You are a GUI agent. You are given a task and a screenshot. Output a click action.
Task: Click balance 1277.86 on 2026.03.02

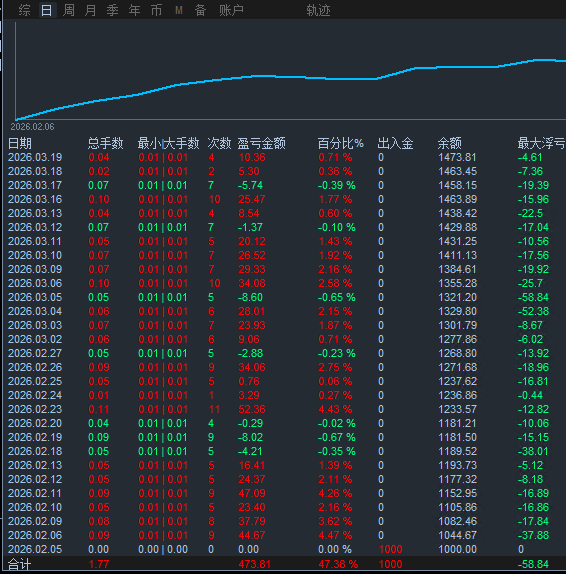click(x=458, y=339)
